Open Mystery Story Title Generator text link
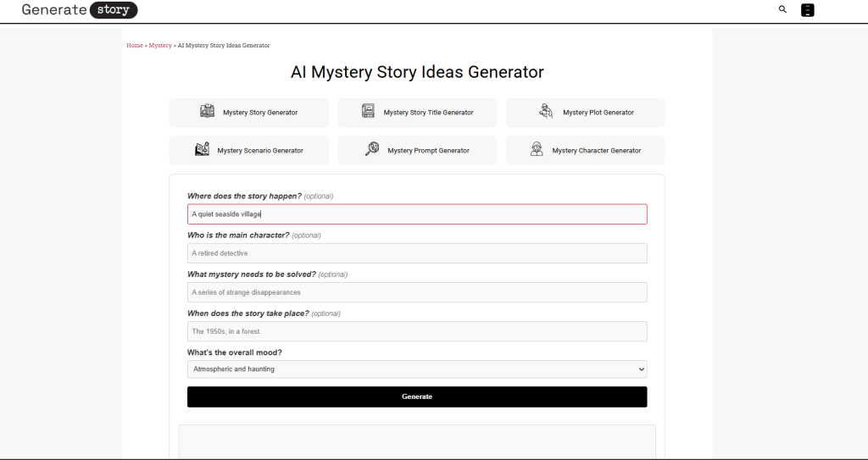 428,113
